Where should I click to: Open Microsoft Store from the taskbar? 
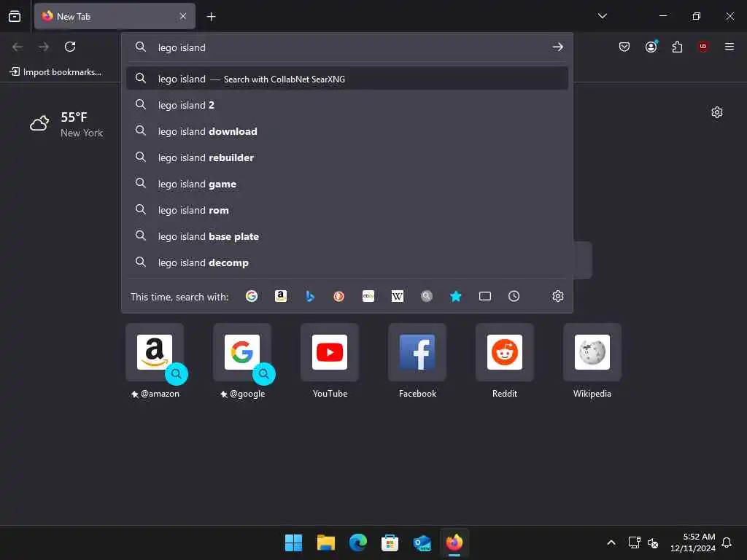pos(390,542)
